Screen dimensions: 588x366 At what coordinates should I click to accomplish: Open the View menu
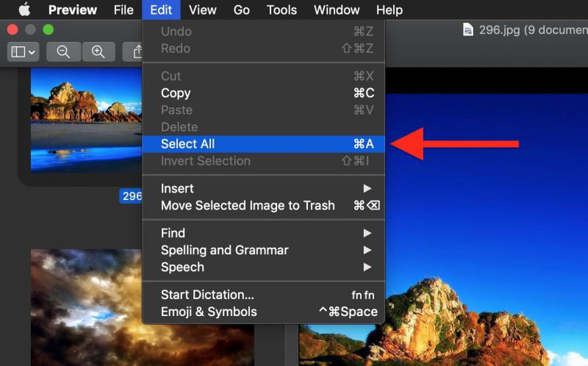202,10
